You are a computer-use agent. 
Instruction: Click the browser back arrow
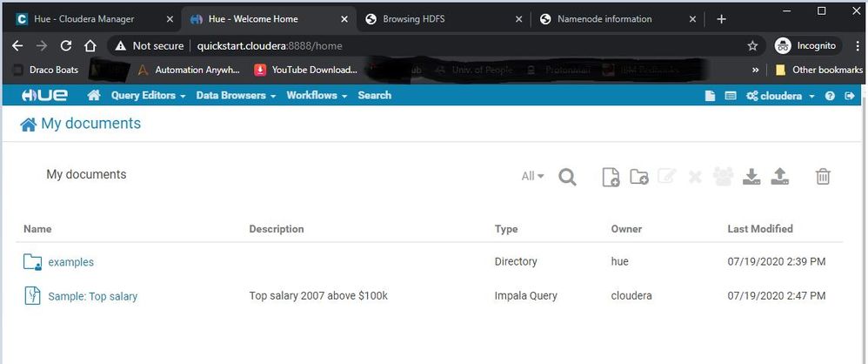click(17, 46)
